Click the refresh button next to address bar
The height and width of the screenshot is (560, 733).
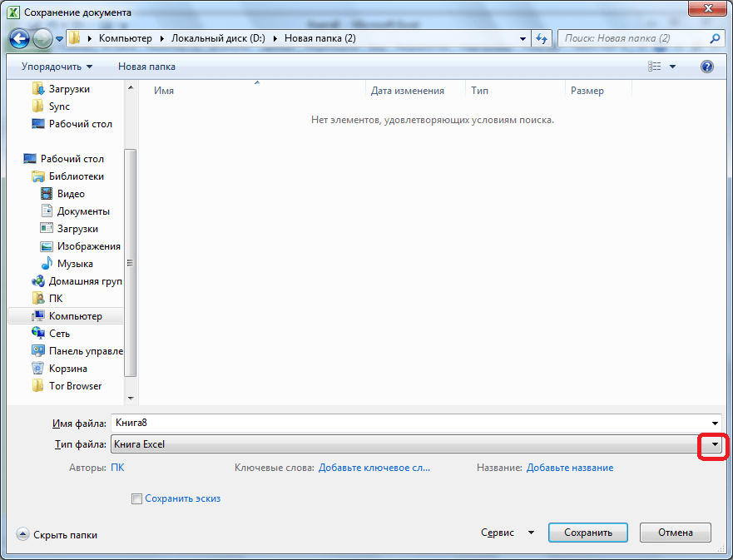[x=542, y=39]
